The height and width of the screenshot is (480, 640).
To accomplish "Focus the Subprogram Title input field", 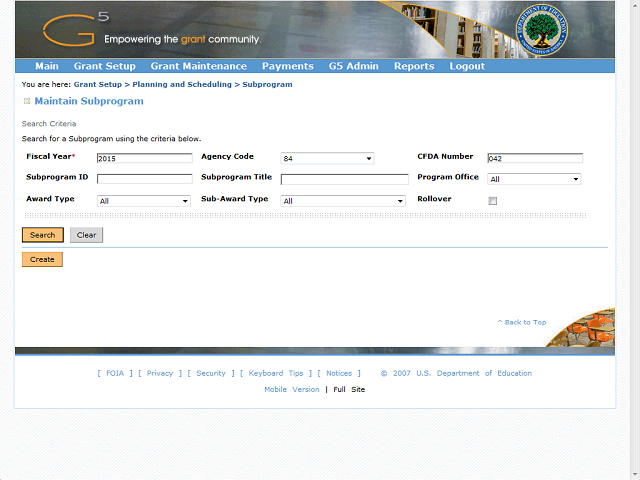I will (344, 179).
